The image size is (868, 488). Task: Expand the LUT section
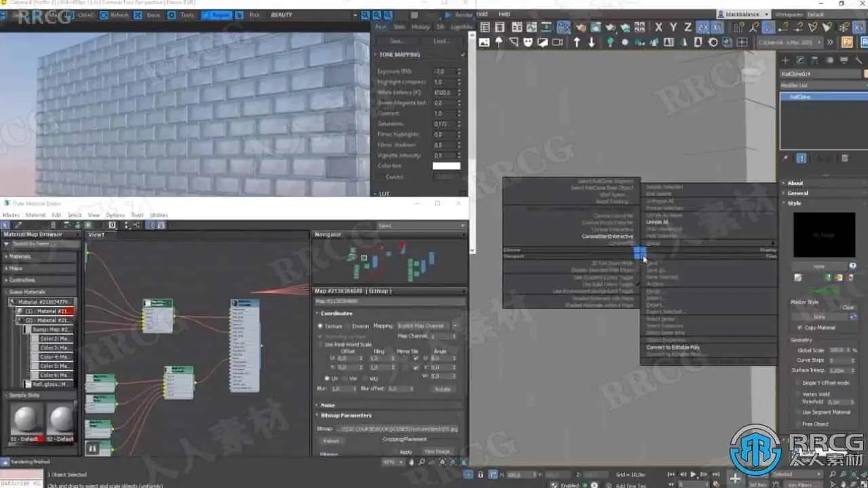384,194
